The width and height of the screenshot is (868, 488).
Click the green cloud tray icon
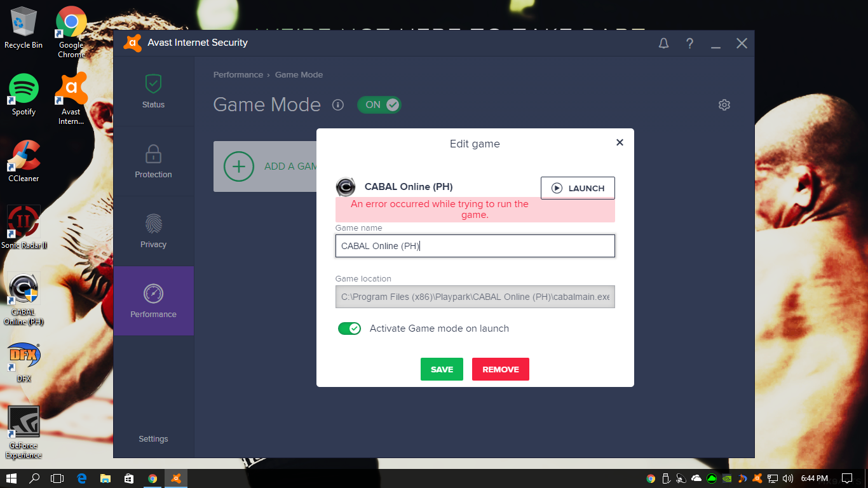pos(712,478)
